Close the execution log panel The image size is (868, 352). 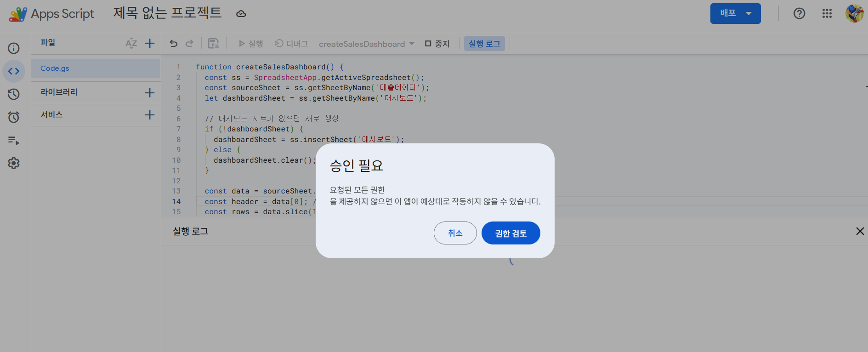tap(860, 231)
